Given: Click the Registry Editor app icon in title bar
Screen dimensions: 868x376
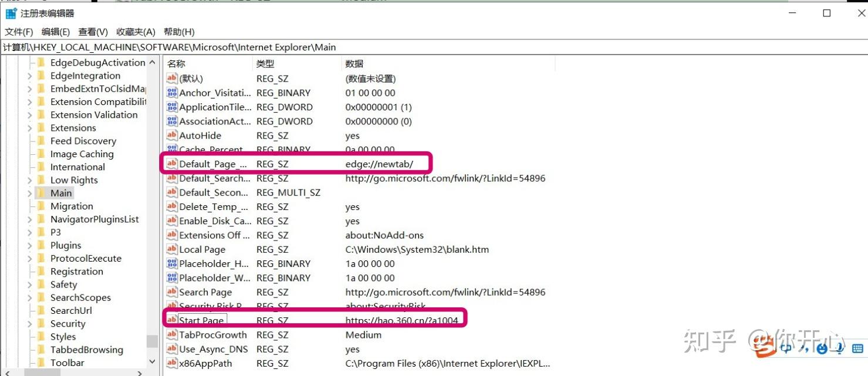Looking at the screenshot, I should click(11, 13).
